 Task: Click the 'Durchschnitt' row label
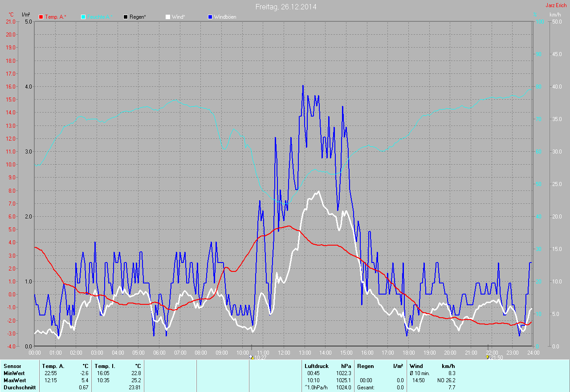(20, 388)
